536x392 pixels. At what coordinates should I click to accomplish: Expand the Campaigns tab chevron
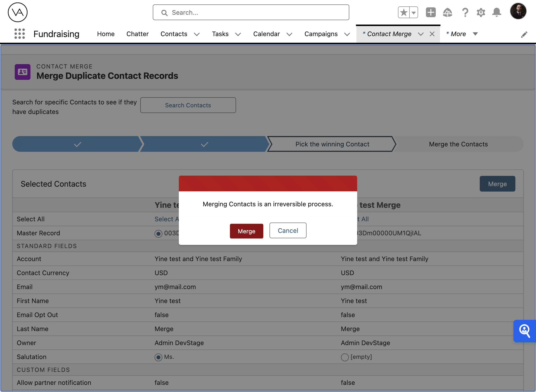pyautogui.click(x=347, y=34)
